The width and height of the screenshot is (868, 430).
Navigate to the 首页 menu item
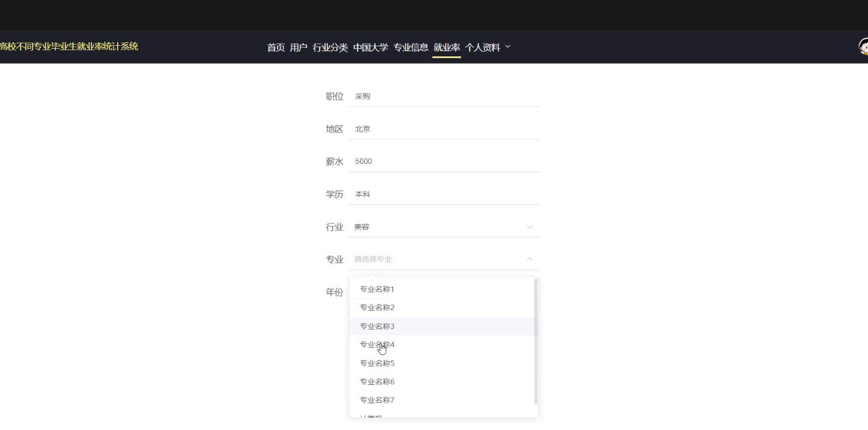point(276,48)
